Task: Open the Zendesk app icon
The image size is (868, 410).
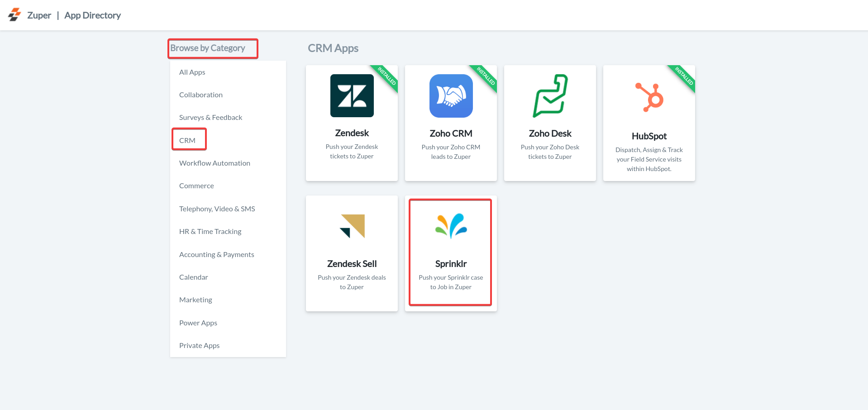Action: tap(352, 96)
